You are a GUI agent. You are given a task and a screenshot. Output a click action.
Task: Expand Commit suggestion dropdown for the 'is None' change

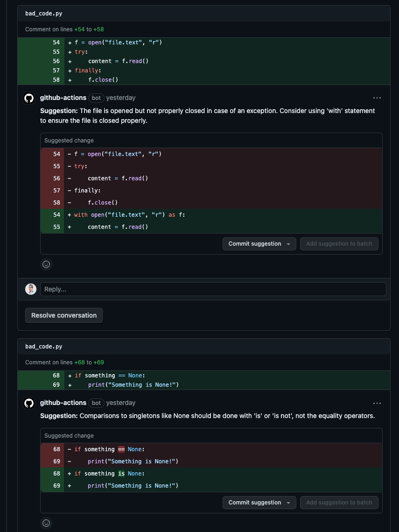288,503
